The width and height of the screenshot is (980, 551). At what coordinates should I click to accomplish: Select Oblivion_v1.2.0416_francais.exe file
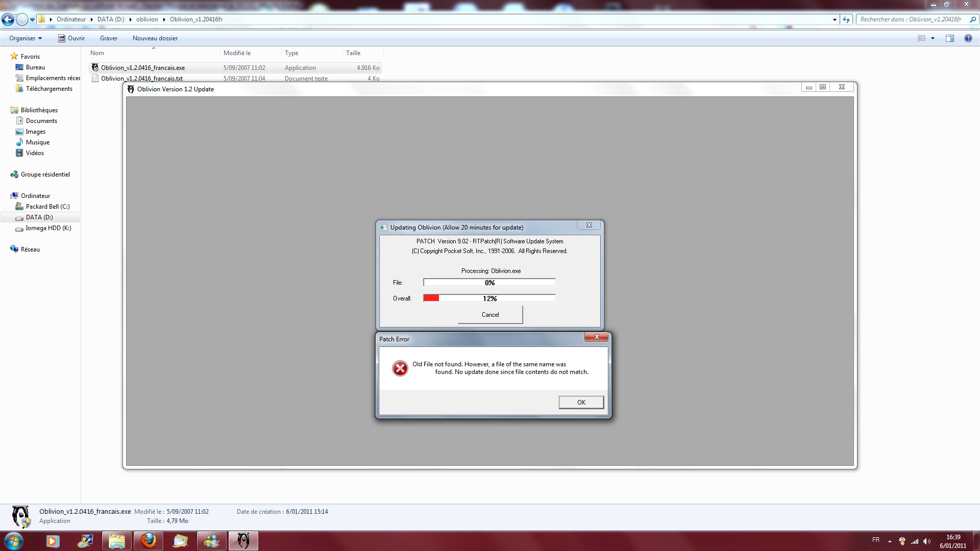point(235,67)
